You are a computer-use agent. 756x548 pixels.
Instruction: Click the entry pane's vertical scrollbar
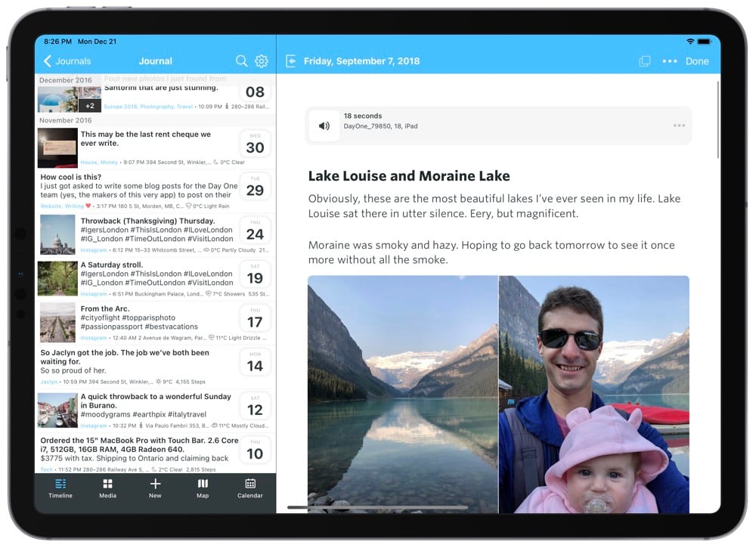click(x=718, y=119)
